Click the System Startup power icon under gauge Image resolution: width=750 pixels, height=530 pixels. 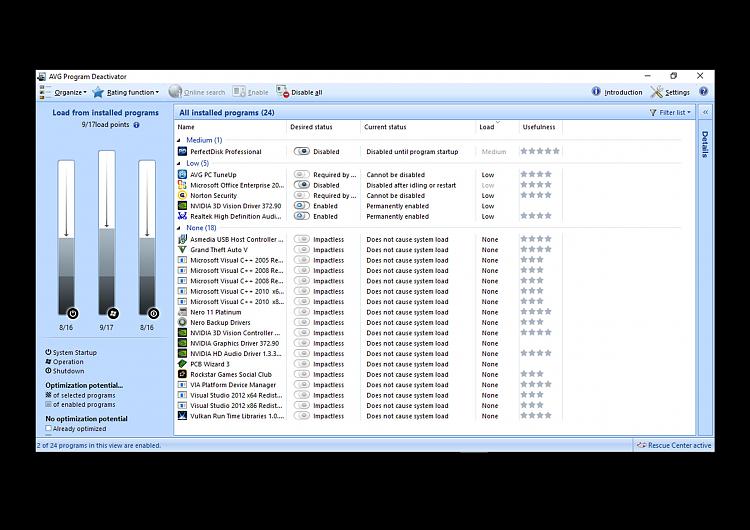pos(73,314)
